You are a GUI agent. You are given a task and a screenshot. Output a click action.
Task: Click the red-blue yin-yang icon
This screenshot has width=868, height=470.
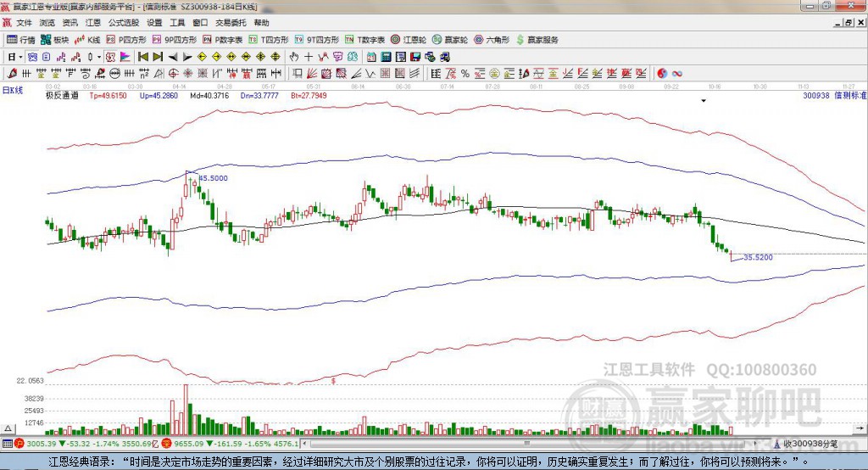tap(662, 73)
